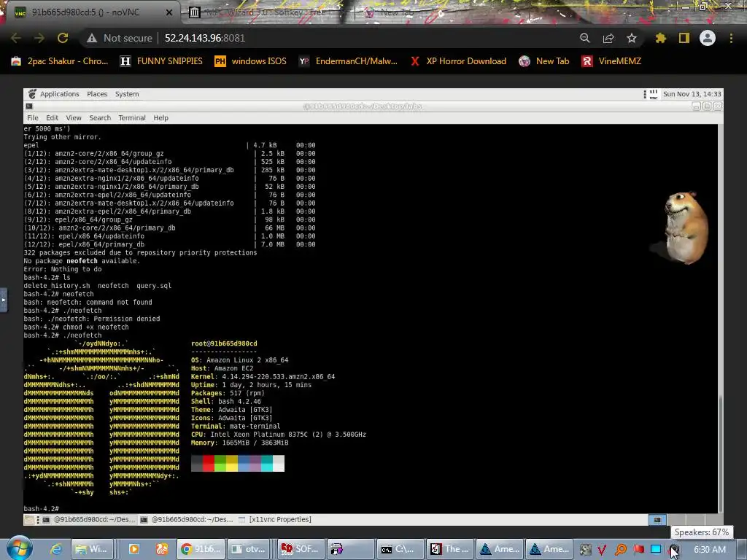
Task: Click the active workspace switcher box
Action: coord(657,519)
